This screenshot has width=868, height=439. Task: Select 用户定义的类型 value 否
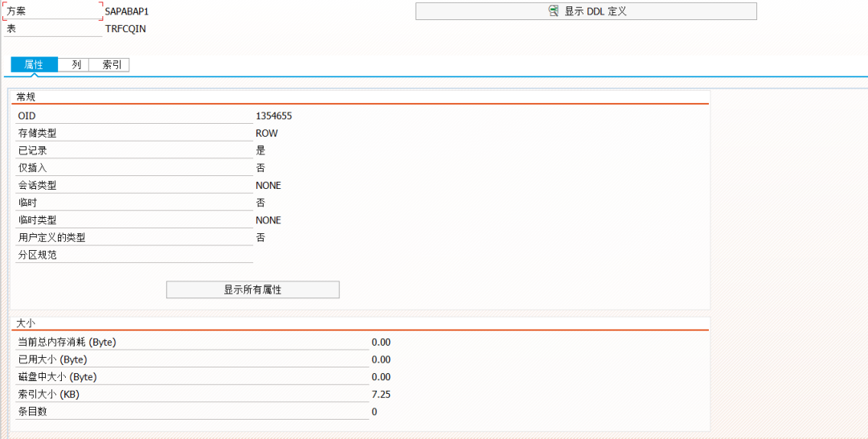(x=260, y=237)
